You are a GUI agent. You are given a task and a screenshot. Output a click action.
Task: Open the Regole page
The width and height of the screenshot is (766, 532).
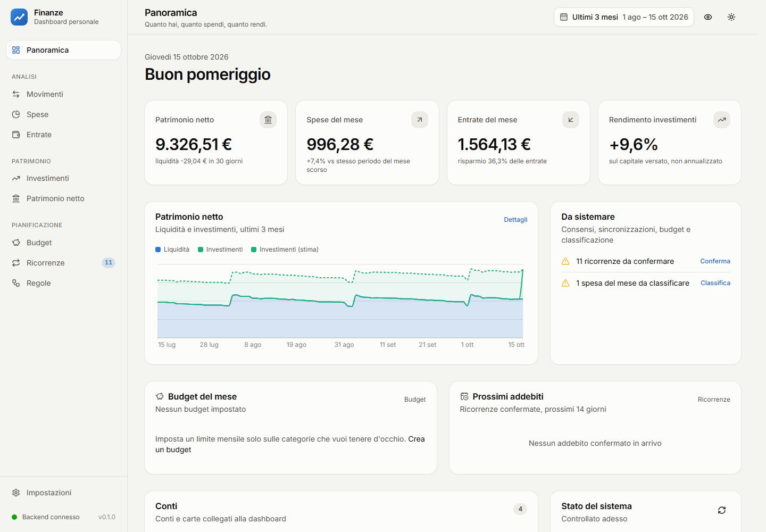(x=64, y=283)
